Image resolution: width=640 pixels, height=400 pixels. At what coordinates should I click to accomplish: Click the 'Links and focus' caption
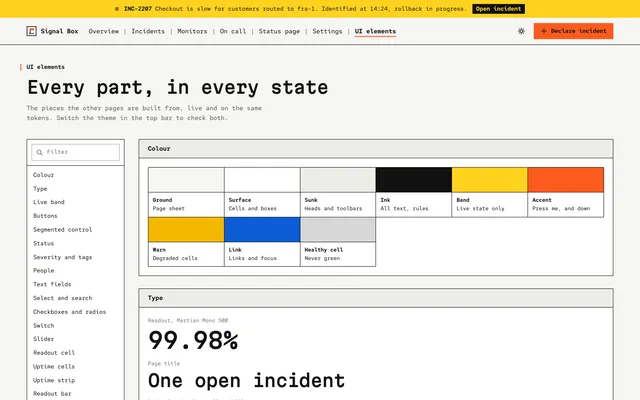253,258
